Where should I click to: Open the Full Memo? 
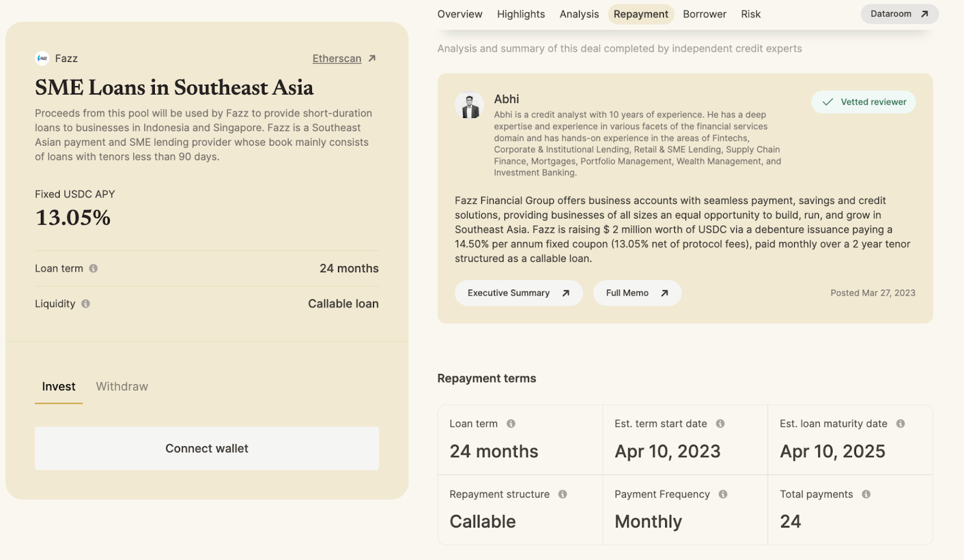pos(637,293)
